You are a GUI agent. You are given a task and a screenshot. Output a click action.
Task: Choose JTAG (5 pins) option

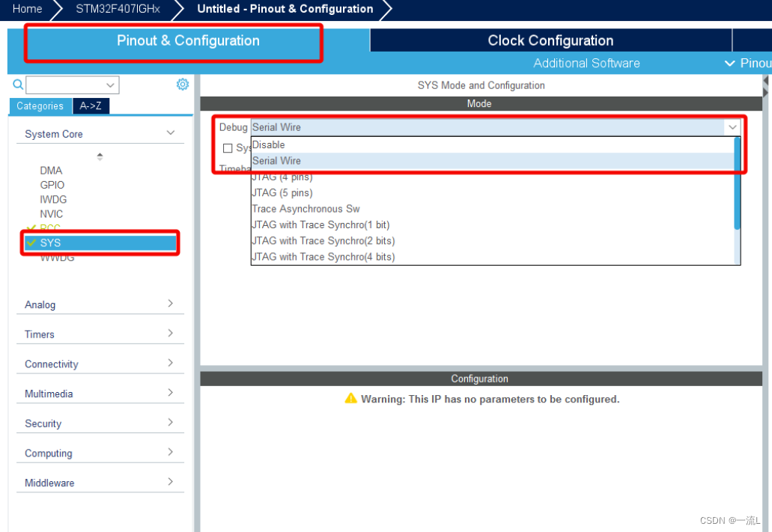pos(493,192)
